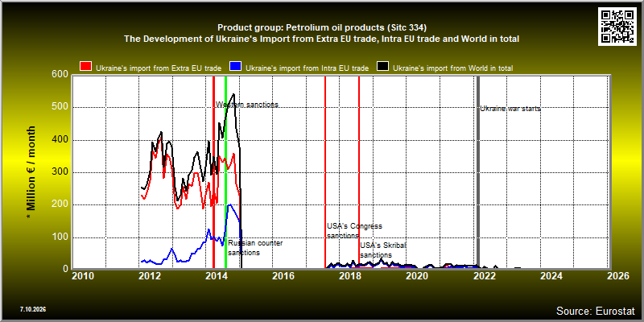Click the 500 y-axis value

60,107
